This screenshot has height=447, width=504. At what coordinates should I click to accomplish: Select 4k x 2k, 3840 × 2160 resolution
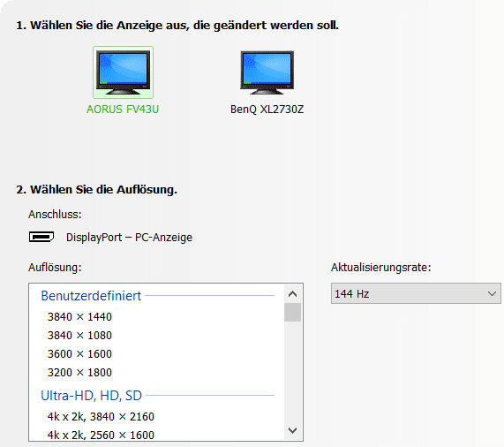101,416
